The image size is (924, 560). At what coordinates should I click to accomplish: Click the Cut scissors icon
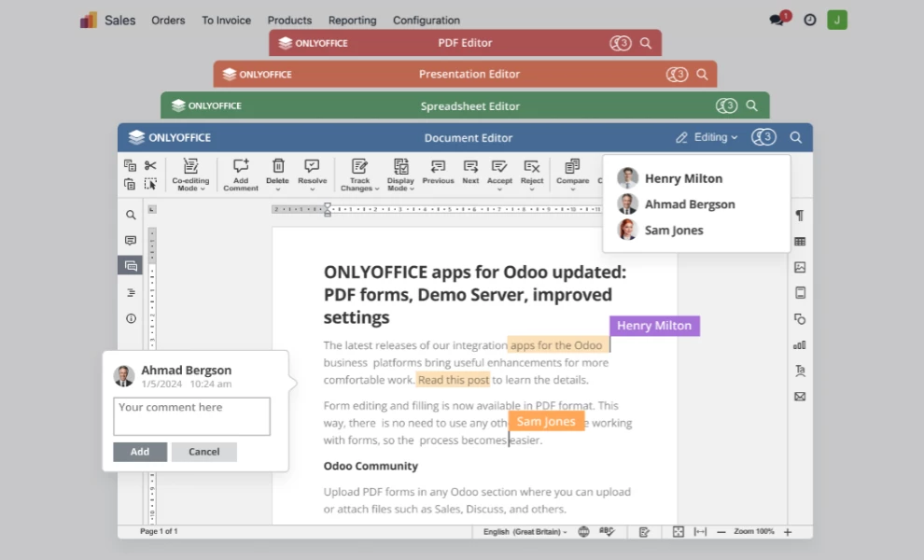click(x=150, y=165)
